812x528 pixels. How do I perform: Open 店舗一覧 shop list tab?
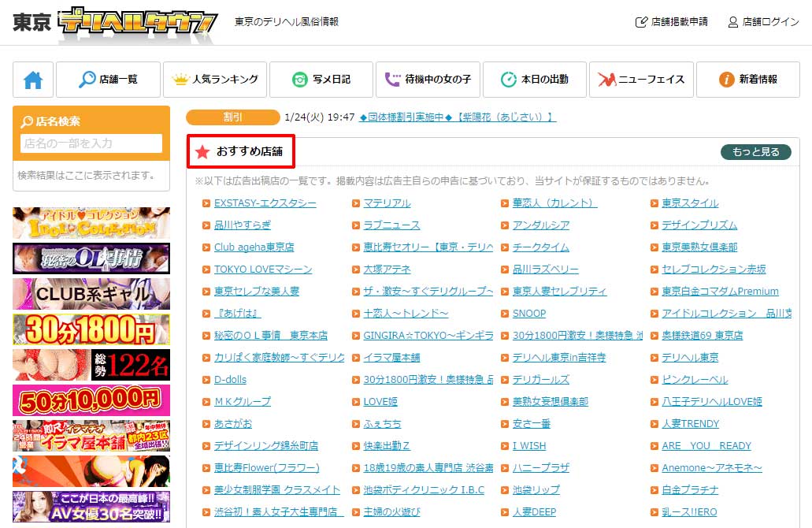click(108, 80)
